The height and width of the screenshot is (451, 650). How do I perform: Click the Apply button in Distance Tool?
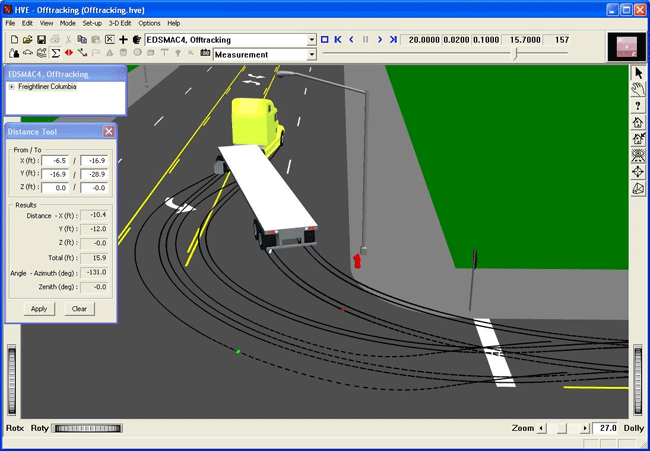tap(39, 309)
